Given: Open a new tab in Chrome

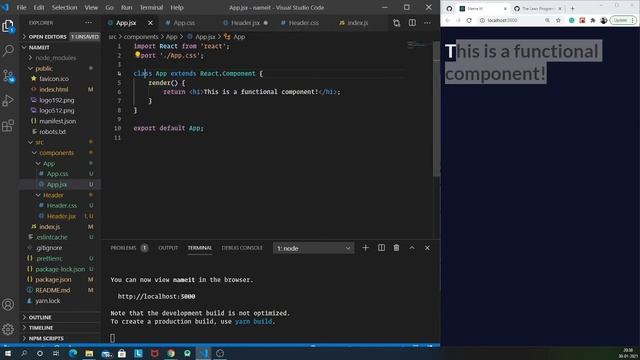Looking at the screenshot, I should pyautogui.click(x=572, y=8).
